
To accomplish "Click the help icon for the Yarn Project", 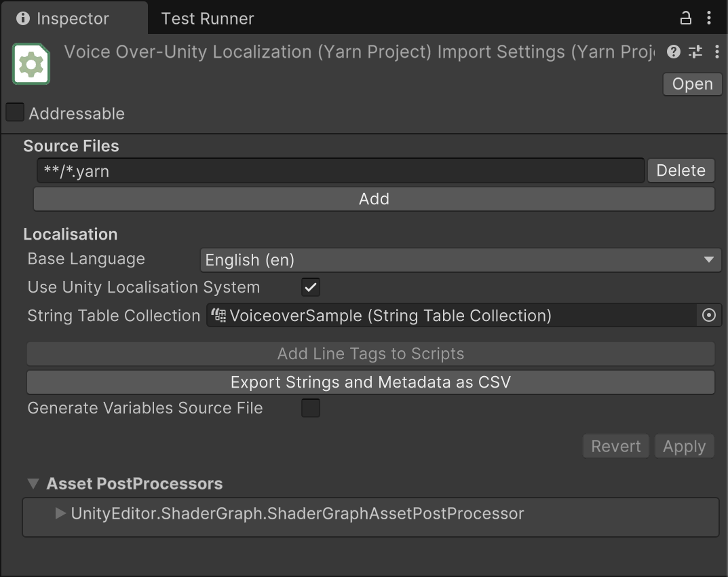I will [x=673, y=52].
